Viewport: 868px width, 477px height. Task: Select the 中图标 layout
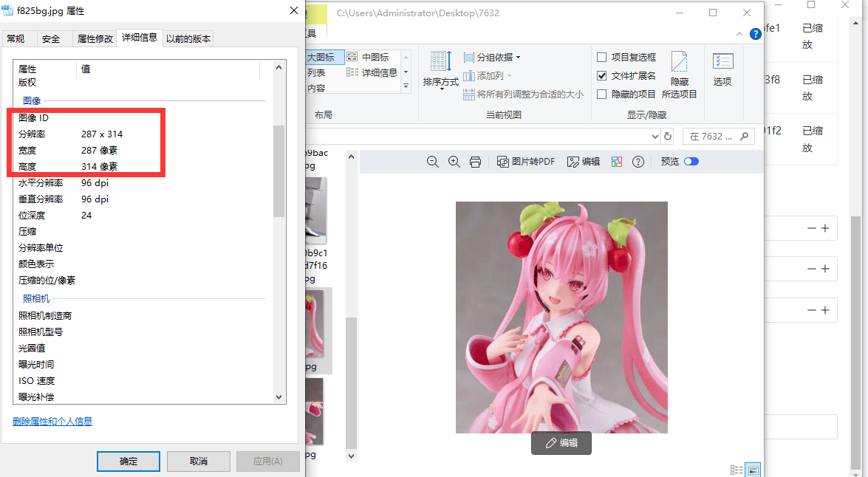(368, 57)
